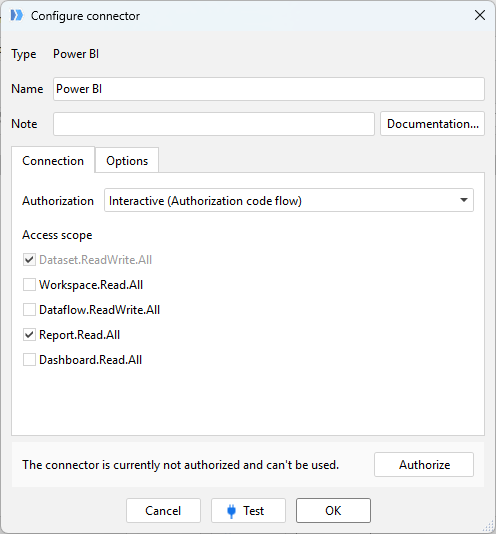Click the Cancel button
This screenshot has width=496, height=534.
(163, 511)
